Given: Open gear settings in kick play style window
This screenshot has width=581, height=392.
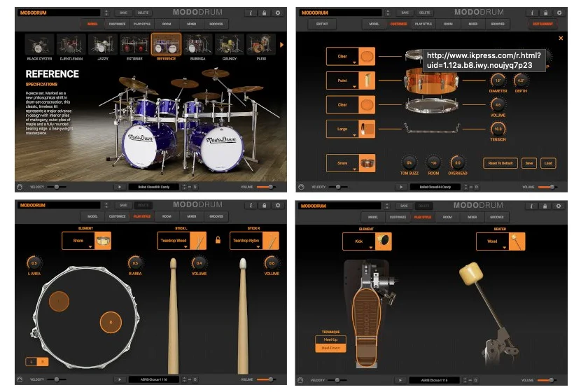Looking at the screenshot, I should click(x=559, y=206).
